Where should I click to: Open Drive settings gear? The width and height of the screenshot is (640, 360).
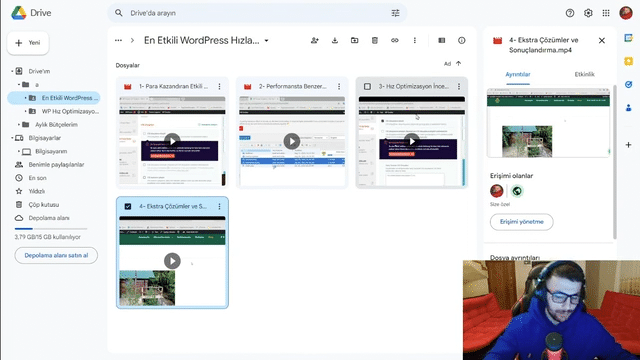(x=588, y=13)
